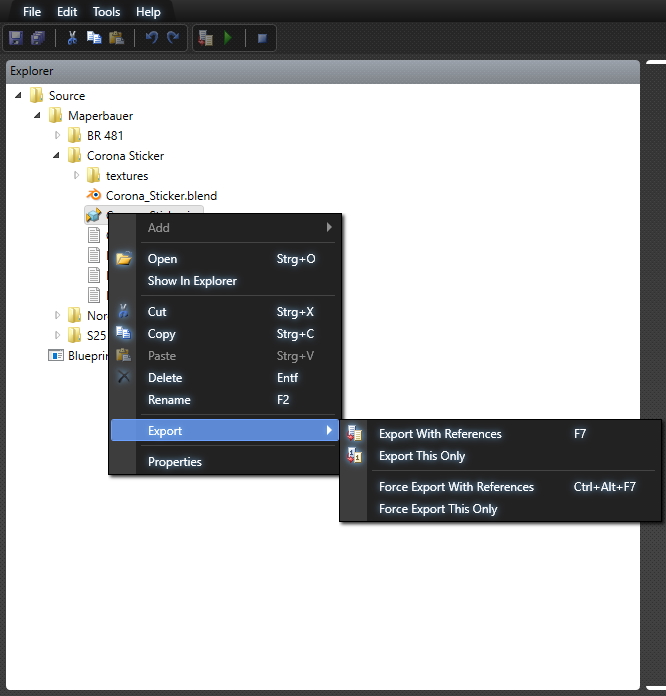Image resolution: width=666 pixels, height=696 pixels.
Task: Click the Blueprints layout icon in tree
Action: [56, 356]
